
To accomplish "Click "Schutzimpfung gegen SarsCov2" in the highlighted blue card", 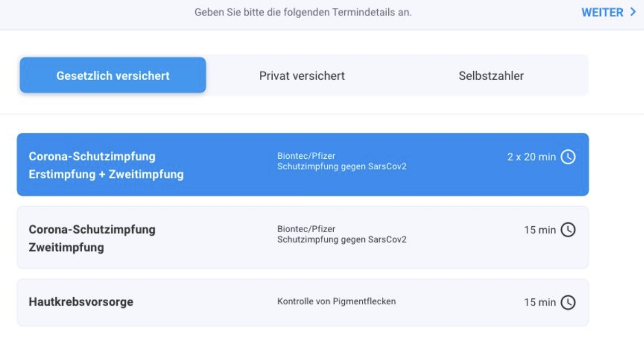I will [x=342, y=167].
